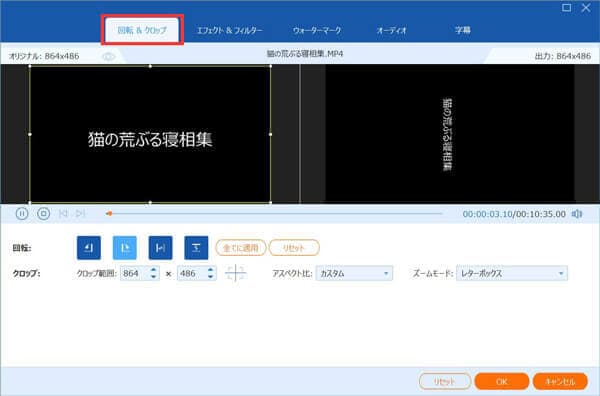Screen dimensions: 600x396
Task: Switch to 回転 & クロップ tab
Action: [x=142, y=30]
